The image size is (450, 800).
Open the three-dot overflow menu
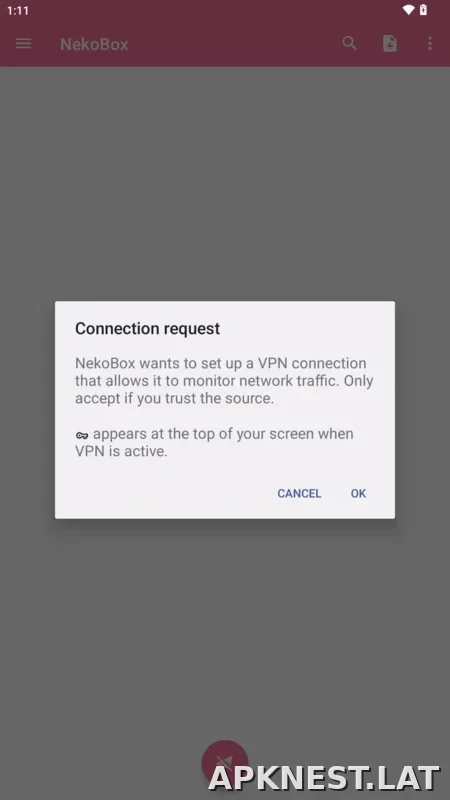point(430,43)
